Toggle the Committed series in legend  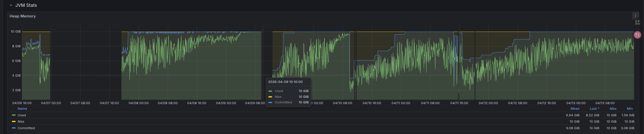[26, 128]
